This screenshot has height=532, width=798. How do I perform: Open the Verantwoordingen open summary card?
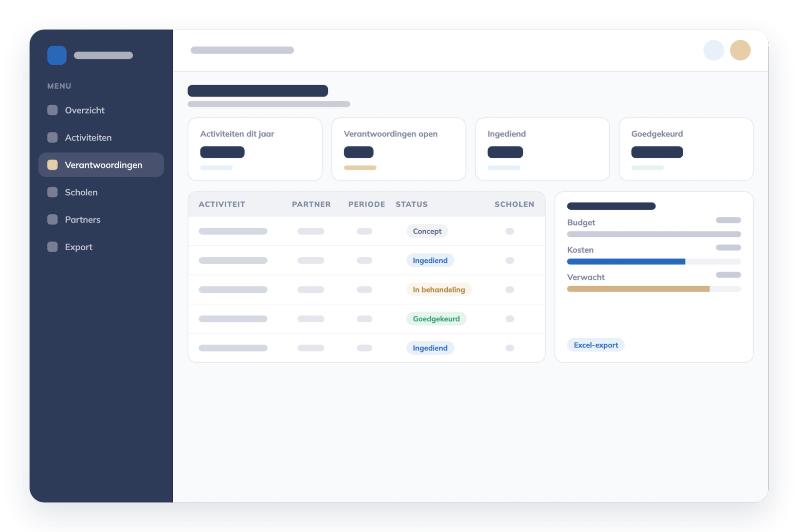coord(399,149)
